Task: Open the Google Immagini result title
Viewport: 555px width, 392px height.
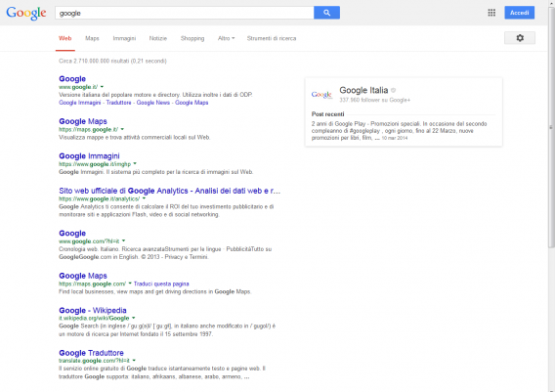Action: click(x=89, y=156)
